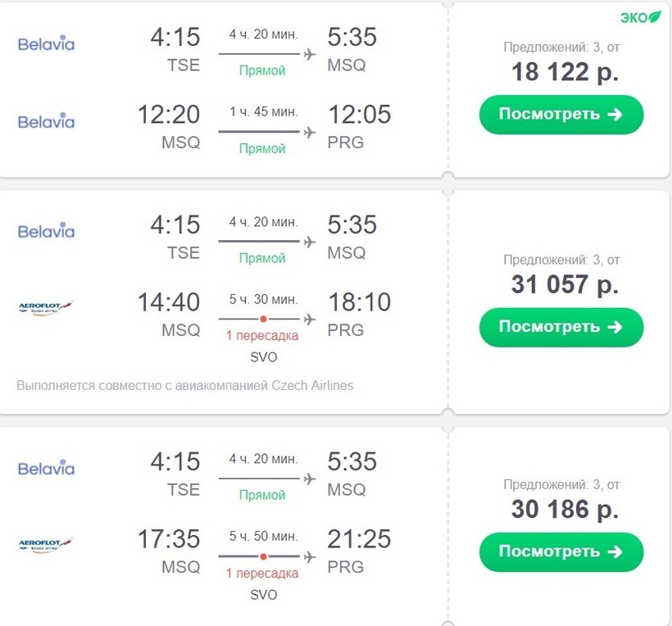Viewport: 672px width, 626px height.
Task: Click the red layover dot on the 17:35 flight
Action: click(263, 556)
